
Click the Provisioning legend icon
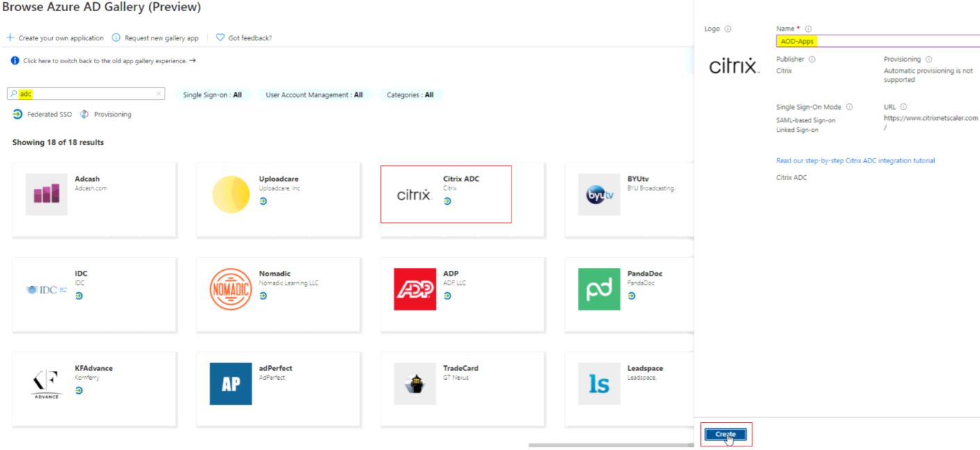(85, 114)
